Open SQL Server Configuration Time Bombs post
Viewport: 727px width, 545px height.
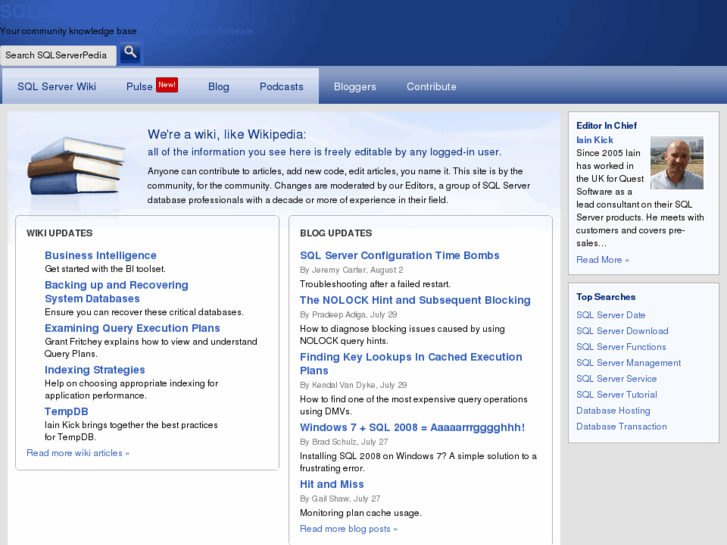(399, 256)
